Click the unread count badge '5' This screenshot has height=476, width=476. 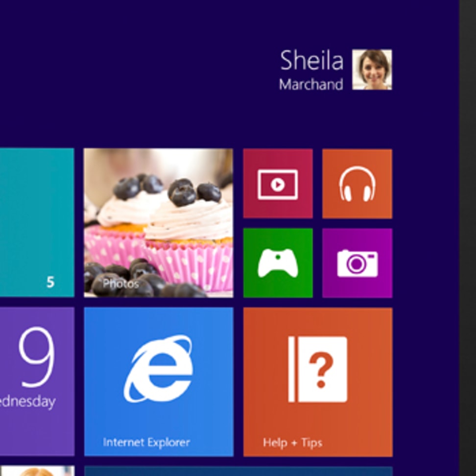tap(50, 282)
